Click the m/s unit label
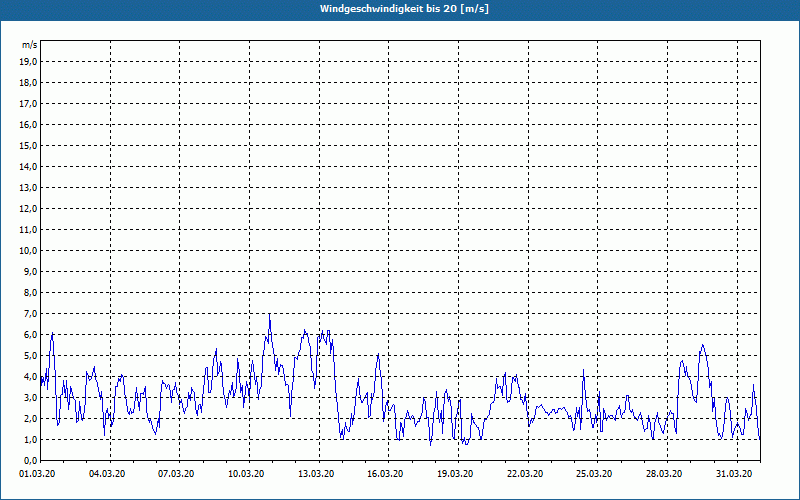The image size is (800, 500). (30, 45)
